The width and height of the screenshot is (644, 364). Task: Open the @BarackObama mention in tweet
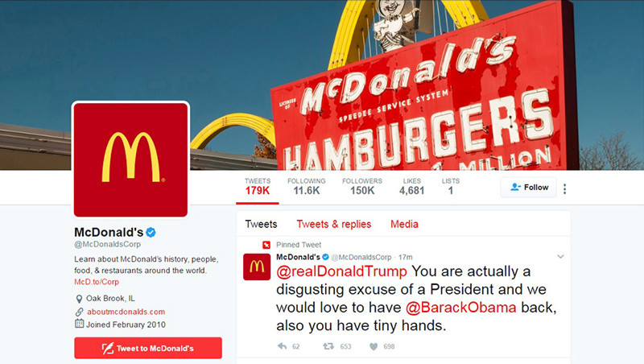[460, 308]
